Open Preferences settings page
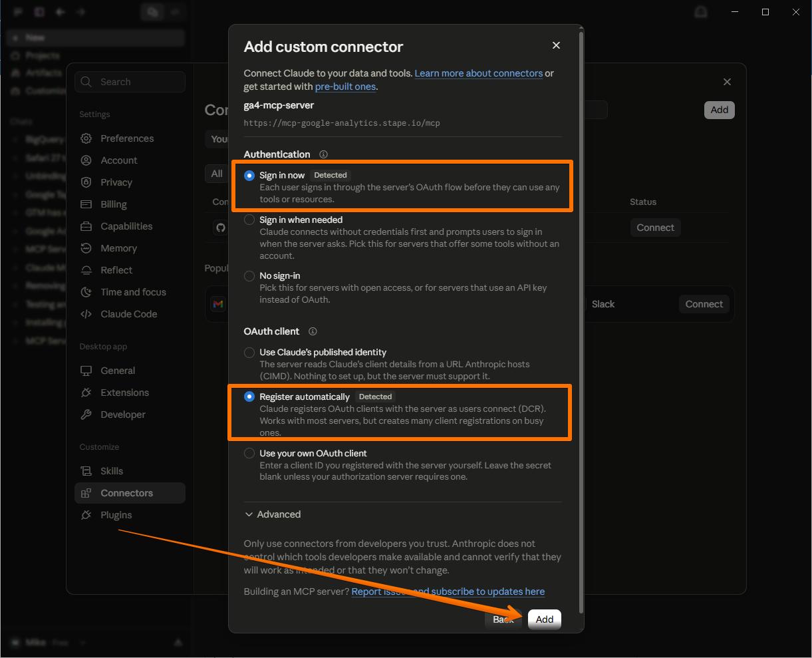 coord(130,138)
